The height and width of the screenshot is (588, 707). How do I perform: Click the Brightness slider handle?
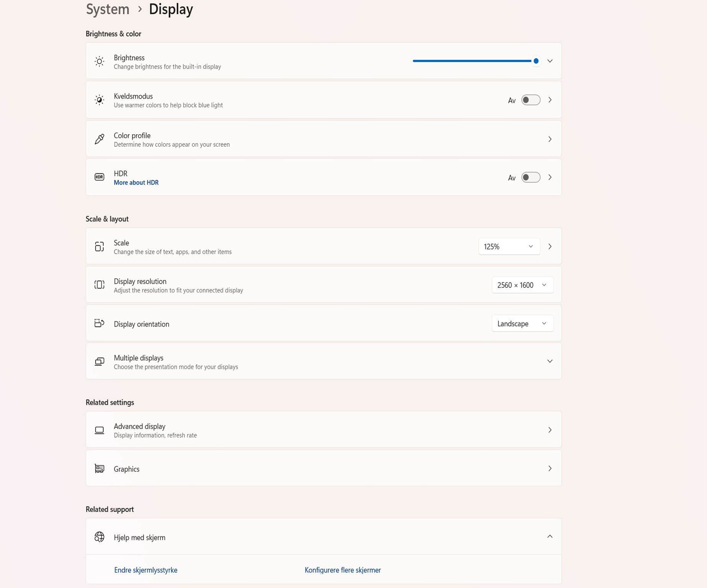point(536,61)
